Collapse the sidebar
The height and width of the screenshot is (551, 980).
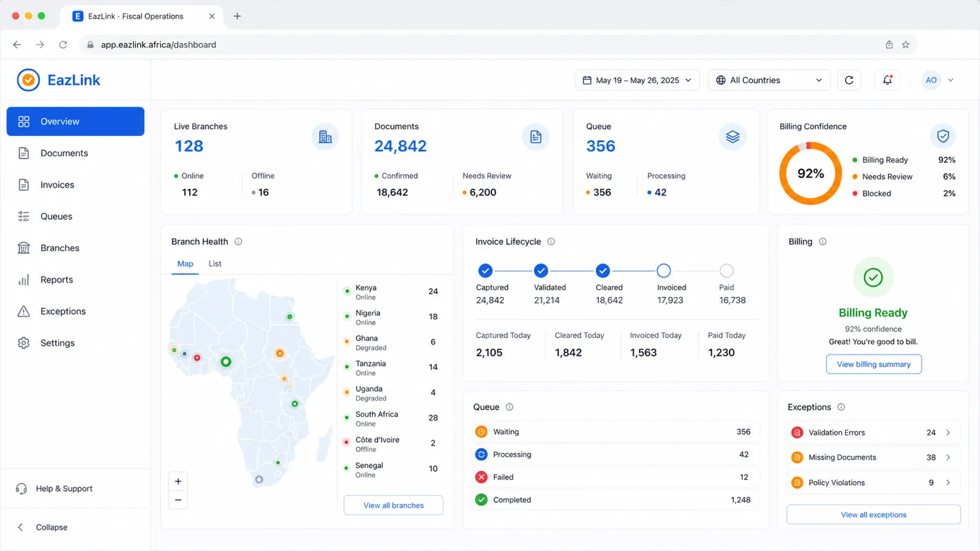[x=43, y=527]
